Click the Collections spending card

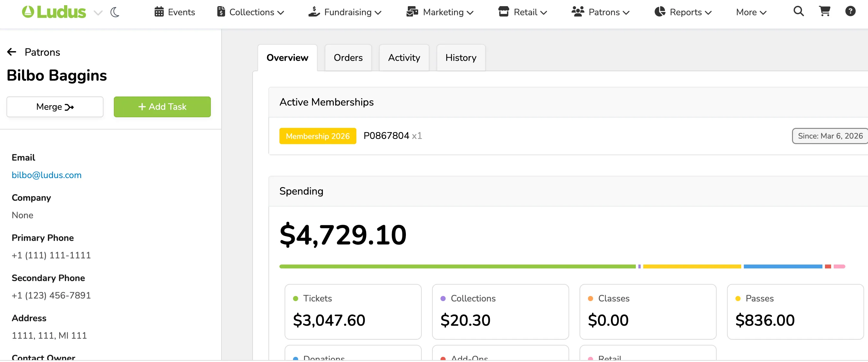(500, 312)
